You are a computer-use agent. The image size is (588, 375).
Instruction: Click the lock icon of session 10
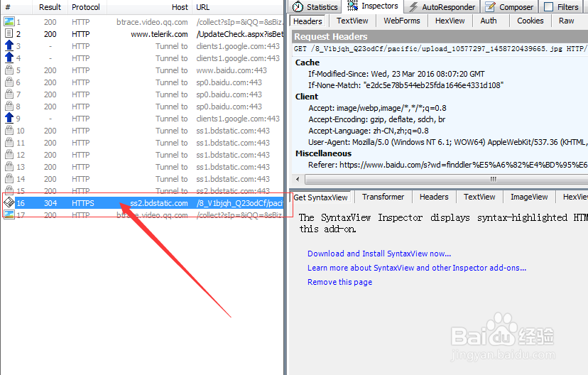9,131
